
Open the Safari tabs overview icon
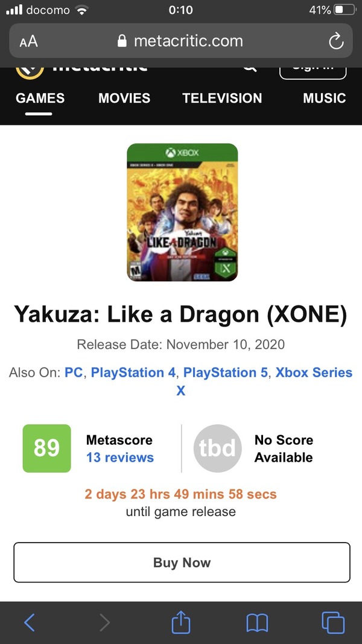click(x=333, y=623)
